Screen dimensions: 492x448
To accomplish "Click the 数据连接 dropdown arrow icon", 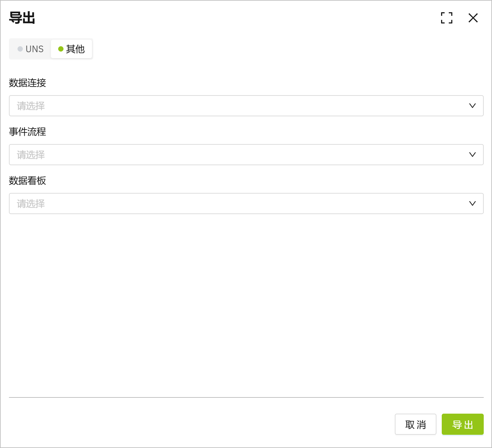I will [x=472, y=106].
